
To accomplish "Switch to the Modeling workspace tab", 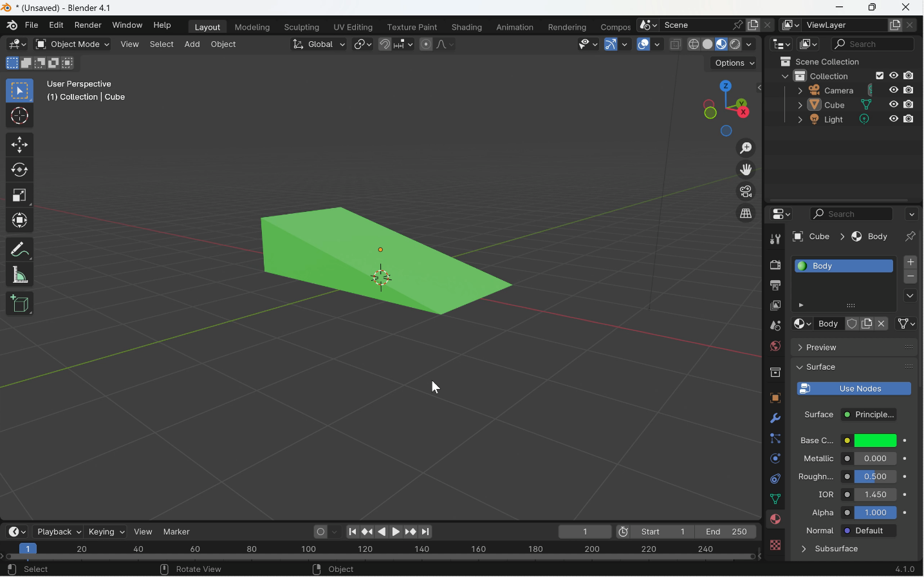I will point(252,28).
